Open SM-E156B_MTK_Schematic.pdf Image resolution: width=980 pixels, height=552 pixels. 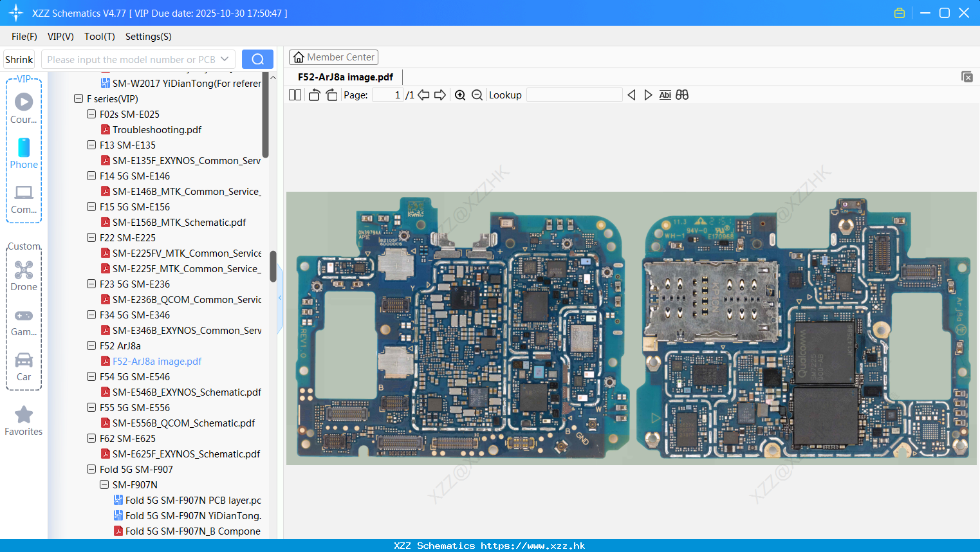[179, 223]
